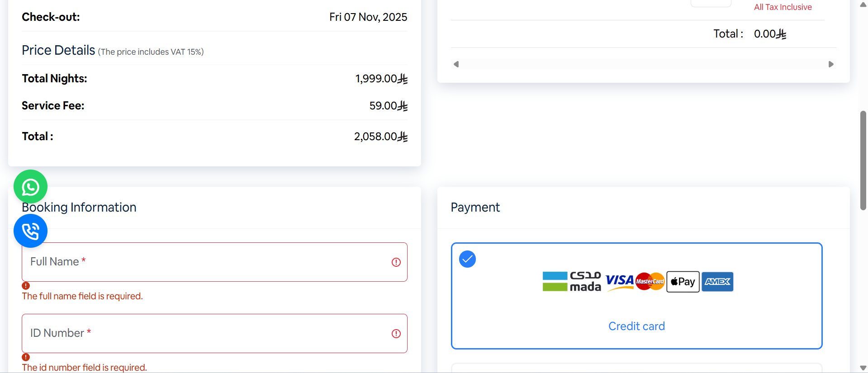The width and height of the screenshot is (868, 373).
Task: Click the mada payment logo
Action: coord(572,282)
